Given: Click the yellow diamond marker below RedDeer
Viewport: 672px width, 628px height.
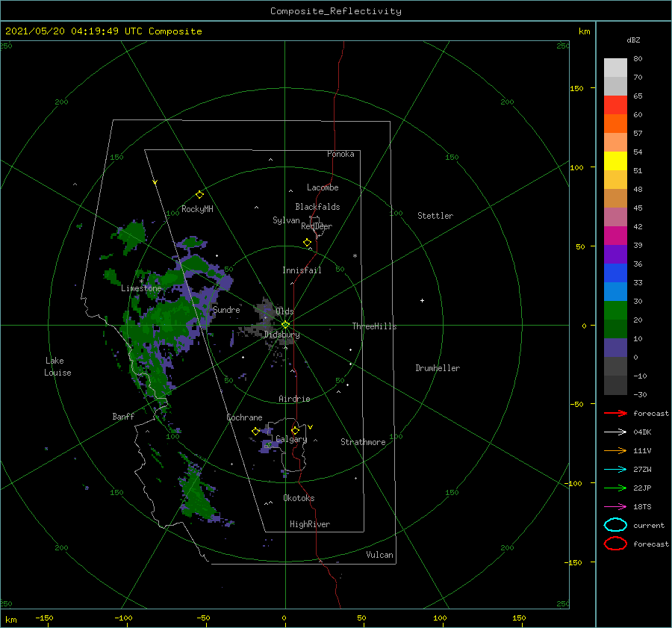Looking at the screenshot, I should coord(308,243).
